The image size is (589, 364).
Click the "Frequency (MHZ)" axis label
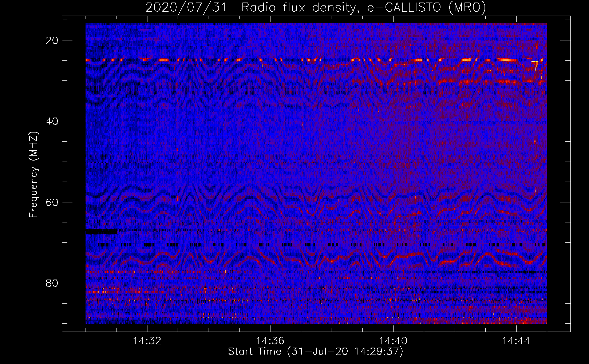(33, 175)
